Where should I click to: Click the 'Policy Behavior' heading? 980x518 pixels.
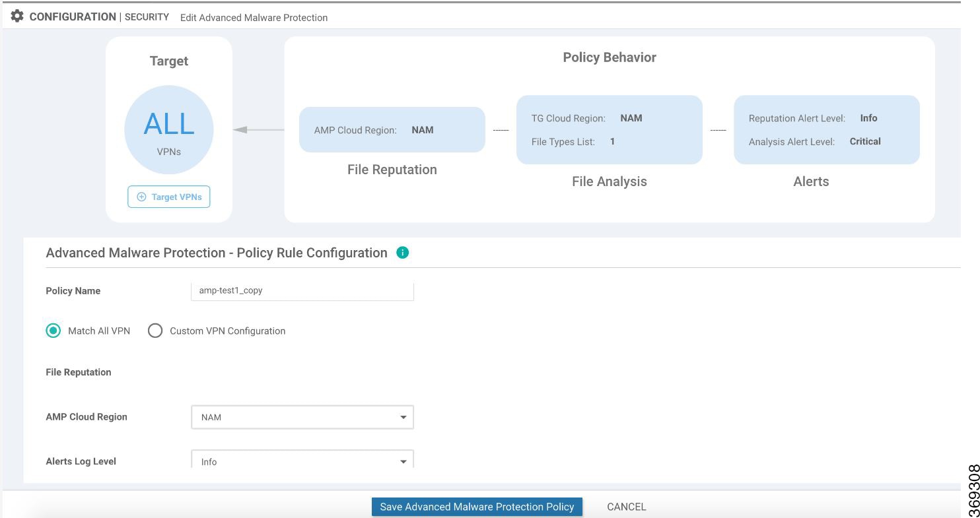click(610, 57)
